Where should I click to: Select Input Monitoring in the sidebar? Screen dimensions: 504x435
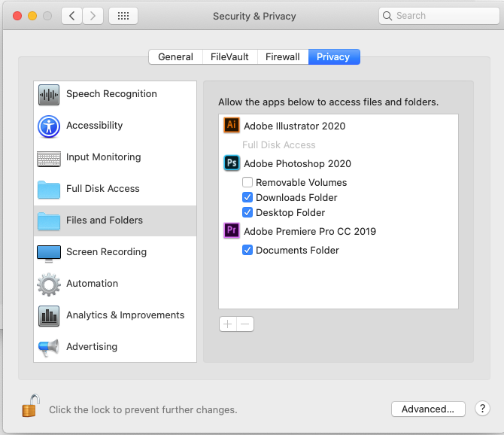point(115,158)
